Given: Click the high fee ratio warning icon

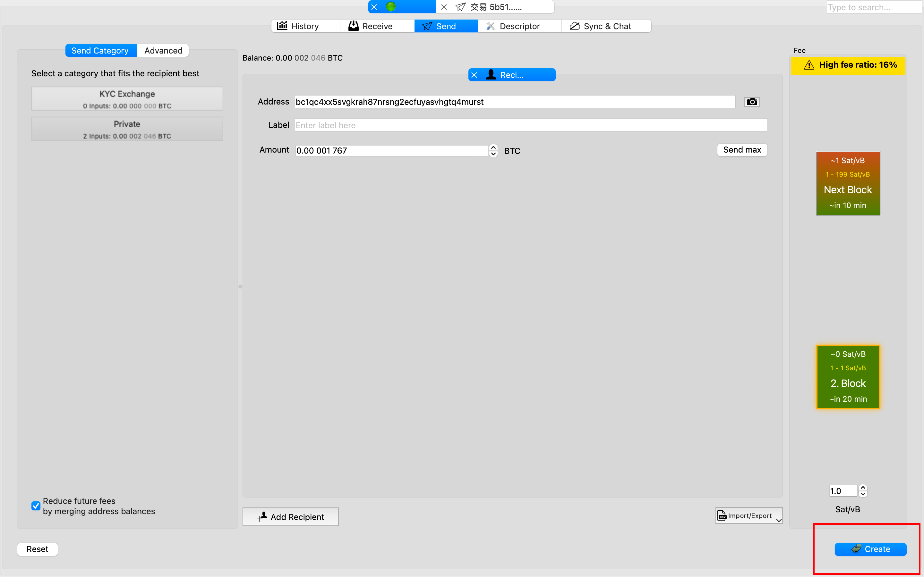Looking at the screenshot, I should point(809,65).
